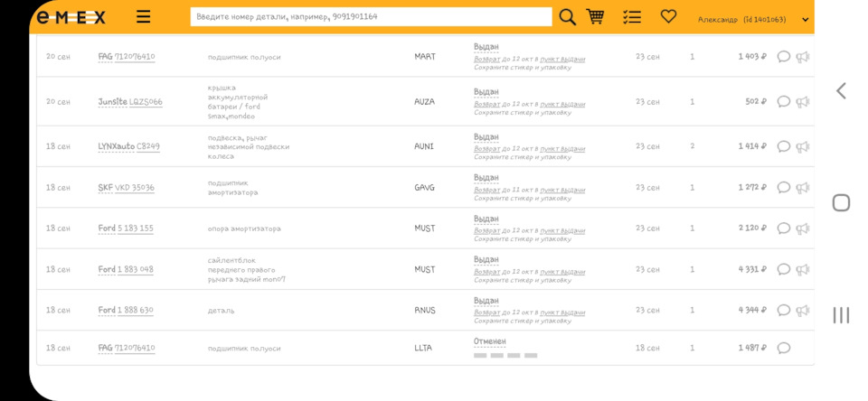Open the hamburger menu in header
Screen dimensions: 868x401
(x=144, y=17)
